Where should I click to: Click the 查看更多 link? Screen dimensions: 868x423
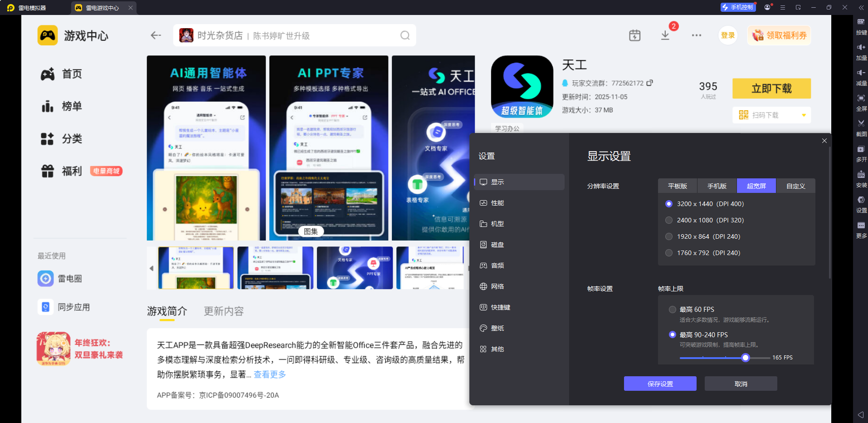(270, 374)
